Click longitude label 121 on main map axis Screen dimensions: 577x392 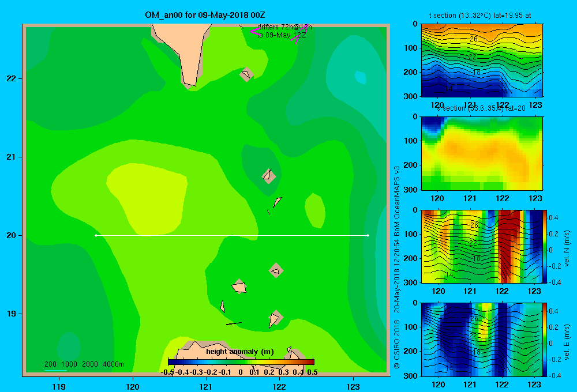click(x=206, y=386)
